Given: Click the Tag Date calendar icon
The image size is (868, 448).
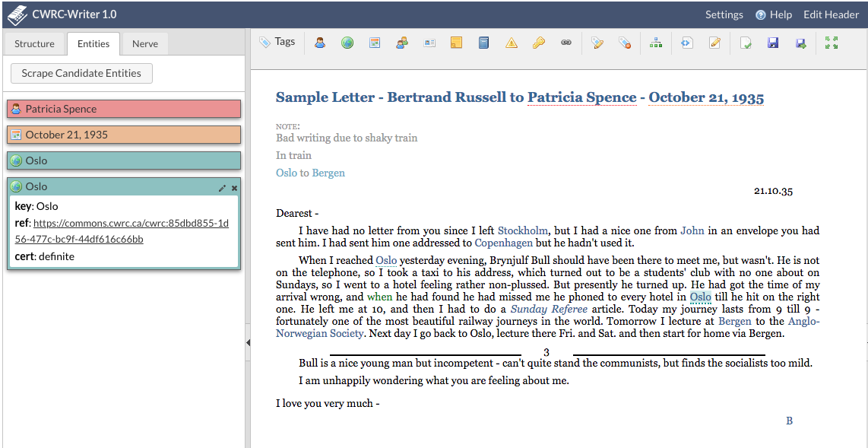Looking at the screenshot, I should point(375,43).
